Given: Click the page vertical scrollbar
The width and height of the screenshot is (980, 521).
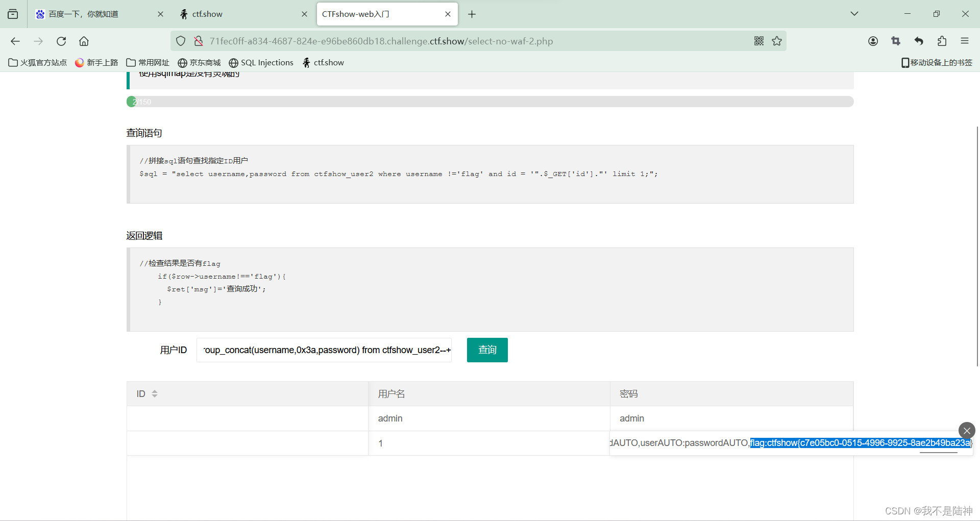Looking at the screenshot, I should (x=977, y=246).
